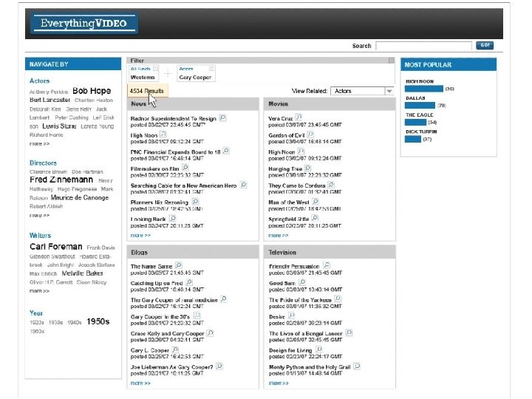Click the Search input field
This screenshot has height=399, width=532.
point(424,46)
